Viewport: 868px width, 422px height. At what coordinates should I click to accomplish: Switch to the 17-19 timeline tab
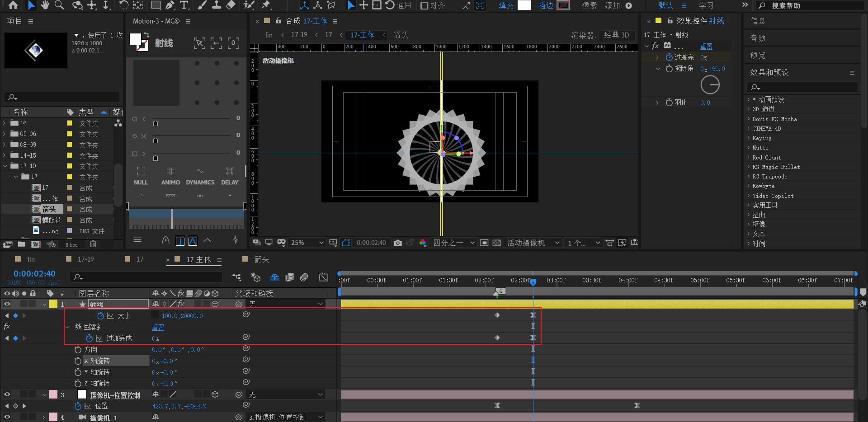coord(85,259)
